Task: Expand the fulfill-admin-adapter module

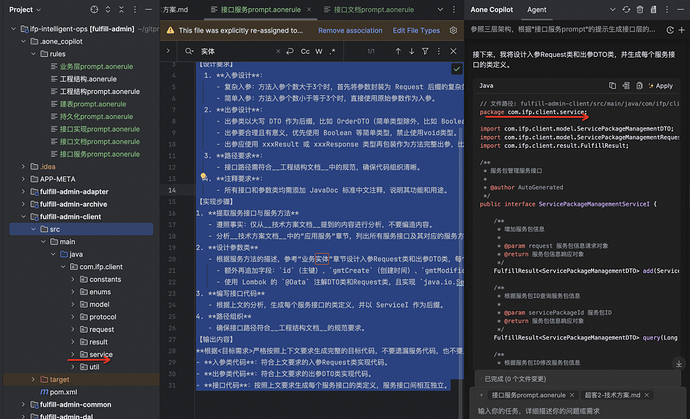Action: pyautogui.click(x=23, y=191)
